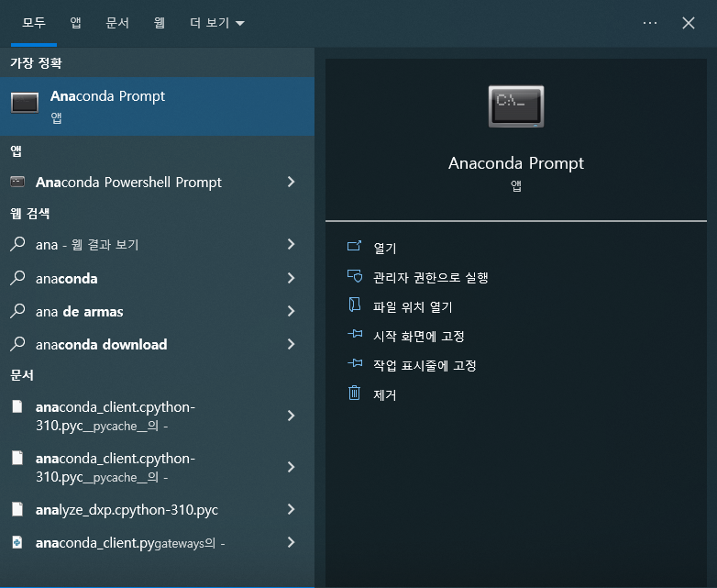Click the Anaconda Prompt best match icon
This screenshot has height=588, width=717.
[25, 103]
